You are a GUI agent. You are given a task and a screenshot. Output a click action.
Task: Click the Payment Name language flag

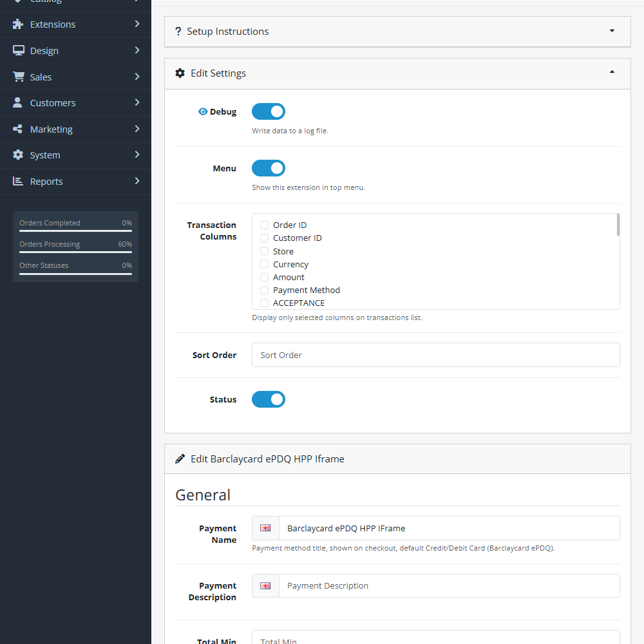pos(265,528)
